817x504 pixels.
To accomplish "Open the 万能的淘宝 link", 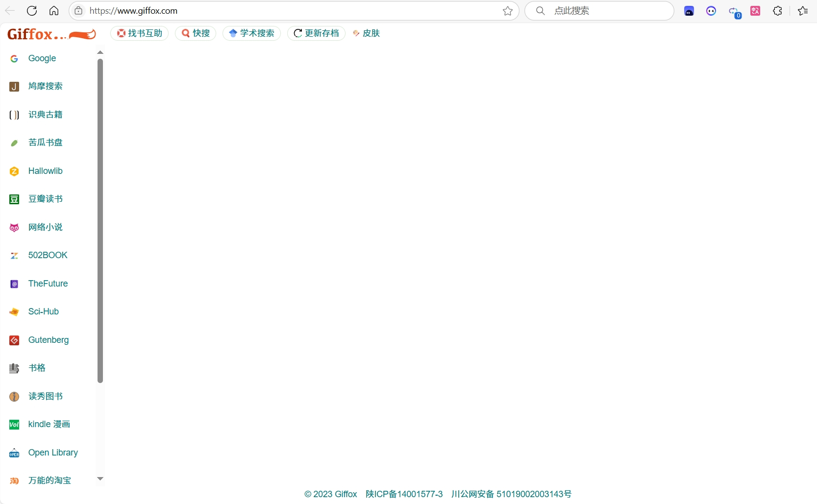I will coord(50,480).
